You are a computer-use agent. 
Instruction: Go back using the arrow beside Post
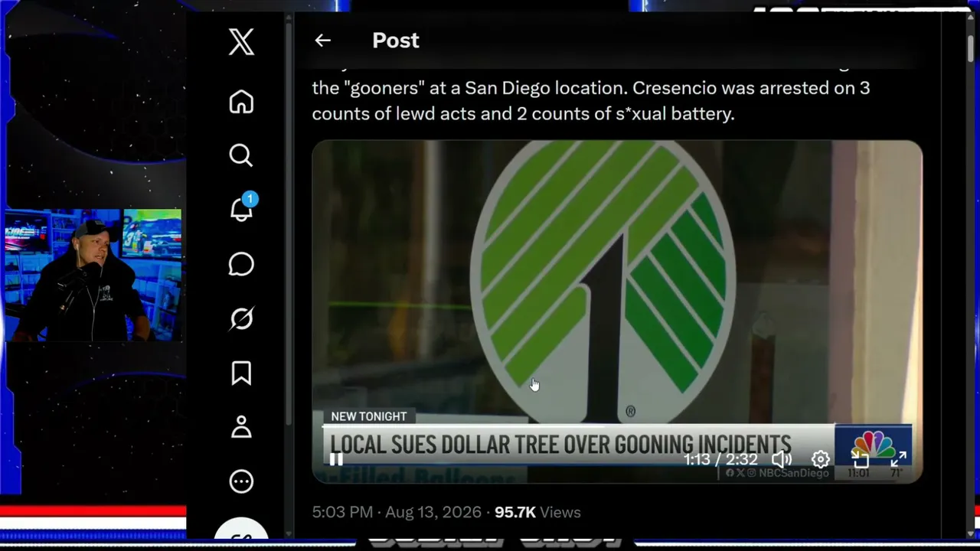pos(322,41)
